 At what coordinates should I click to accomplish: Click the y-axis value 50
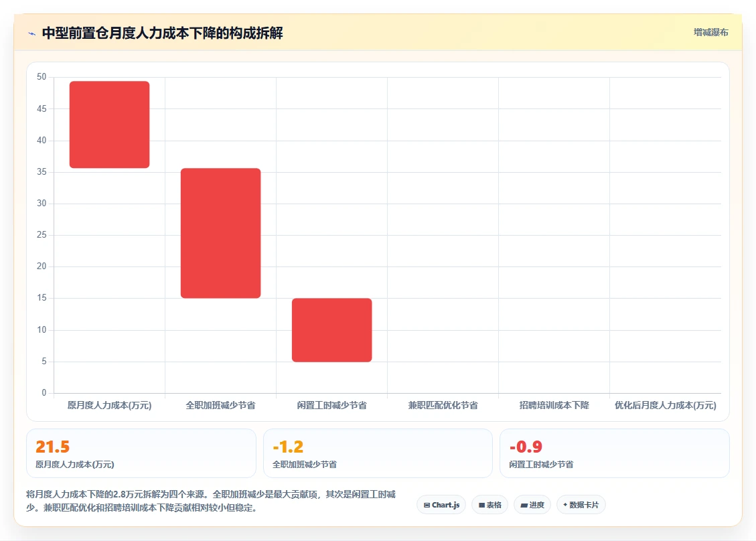(x=42, y=77)
